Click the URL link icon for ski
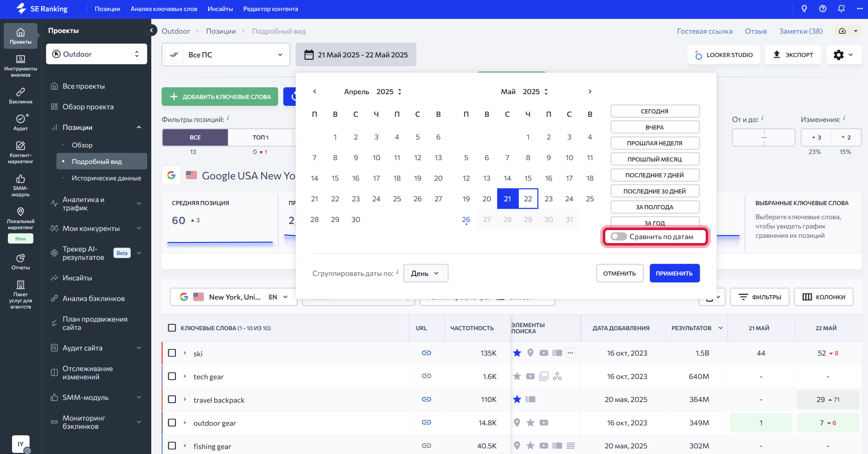The width and height of the screenshot is (868, 454). (426, 353)
